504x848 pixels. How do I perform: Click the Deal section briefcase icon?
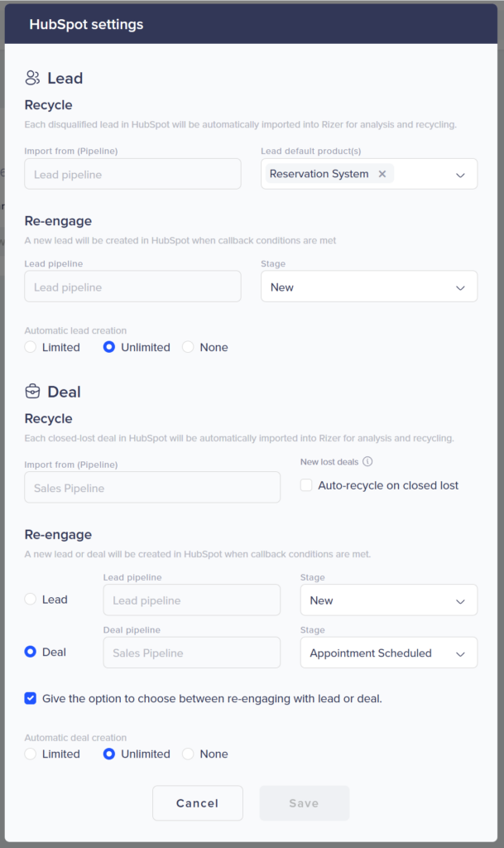tap(33, 392)
